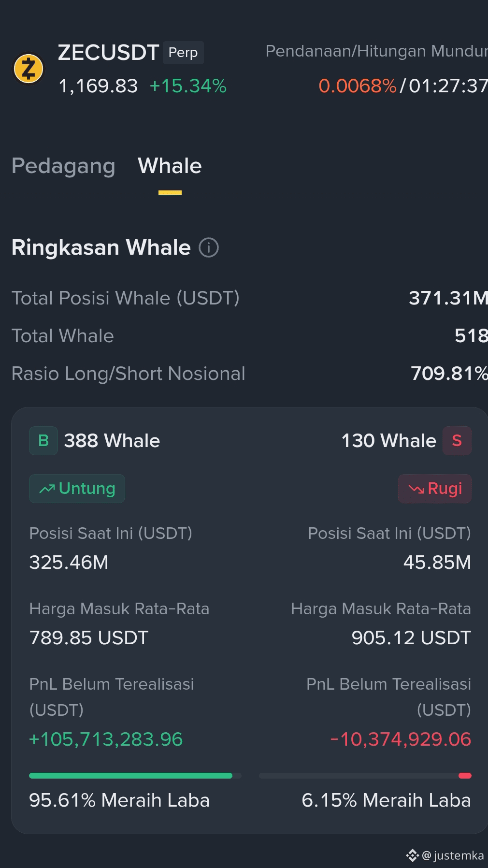Click the green B long badge

(x=43, y=441)
